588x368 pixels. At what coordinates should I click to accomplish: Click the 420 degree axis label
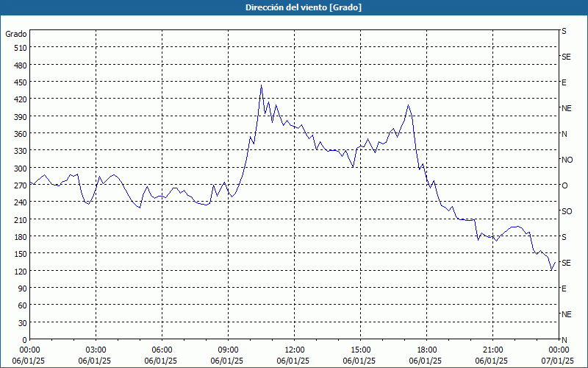point(21,99)
